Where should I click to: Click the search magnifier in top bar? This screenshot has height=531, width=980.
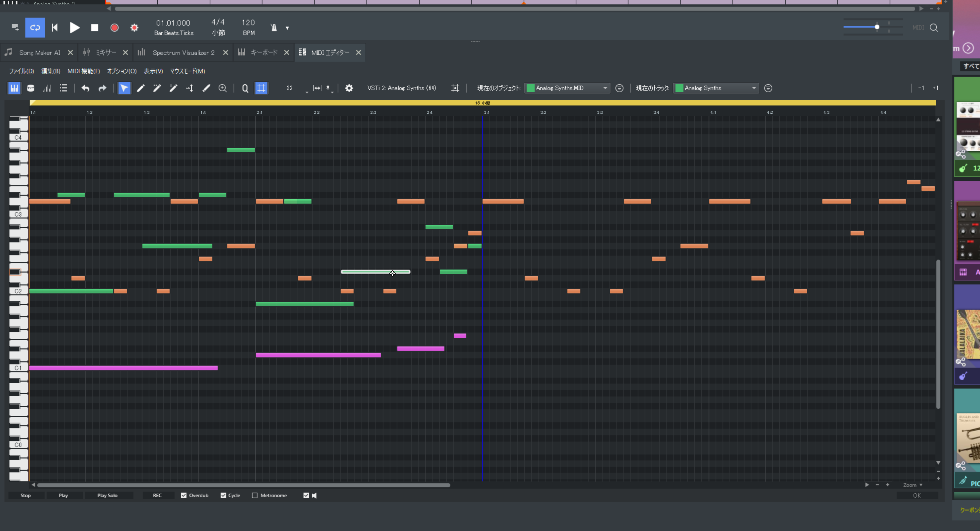[934, 27]
